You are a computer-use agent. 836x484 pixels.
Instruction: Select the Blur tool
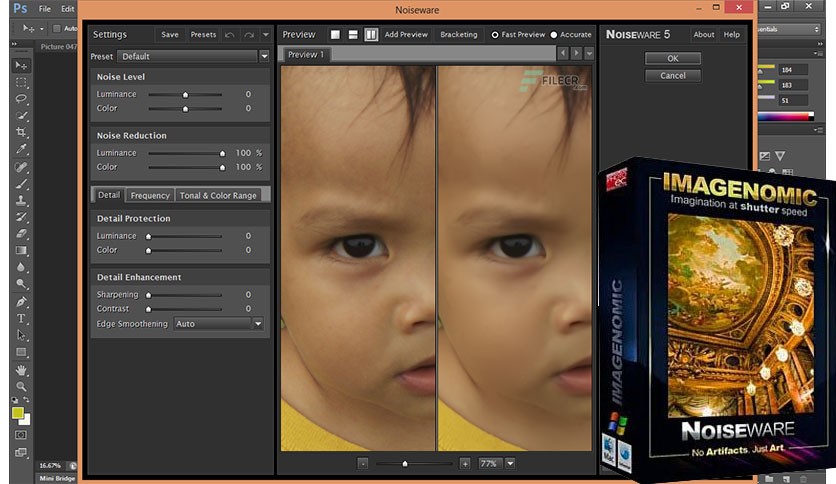click(x=21, y=267)
